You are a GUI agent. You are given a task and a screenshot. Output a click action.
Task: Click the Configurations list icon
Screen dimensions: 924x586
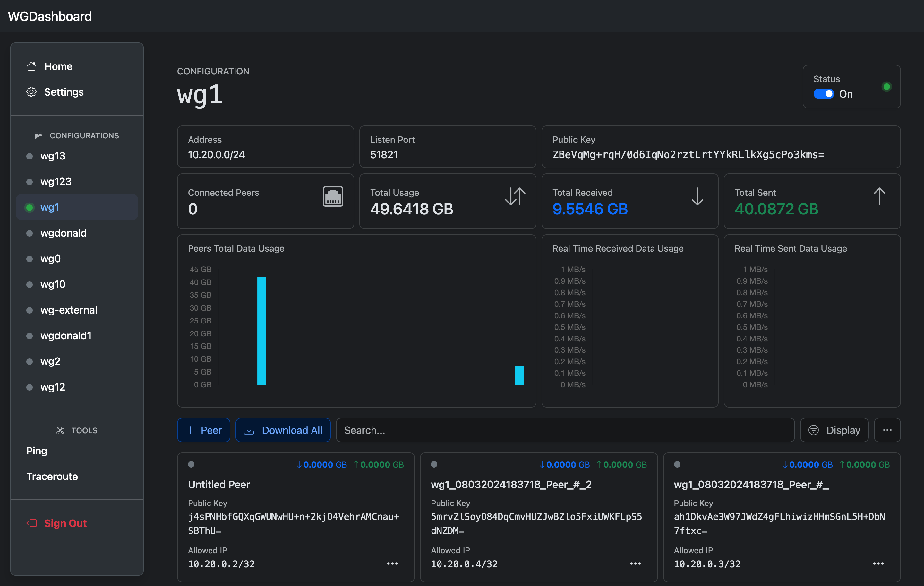(38, 135)
